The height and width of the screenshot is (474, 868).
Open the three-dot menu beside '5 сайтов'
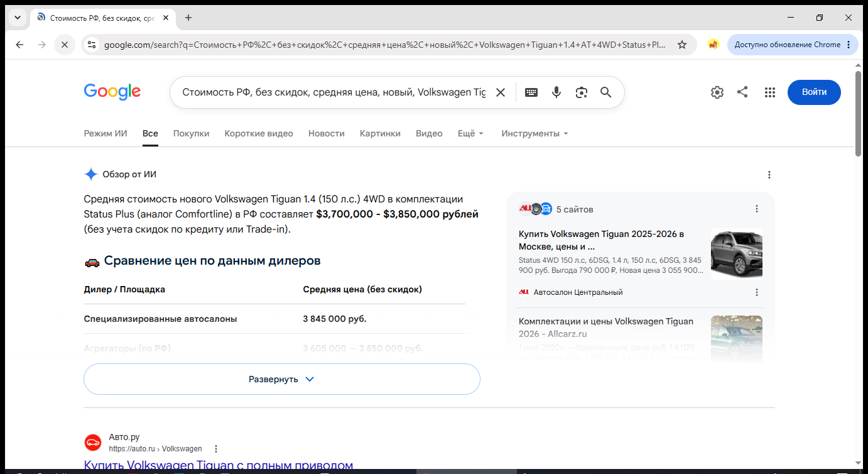(x=757, y=209)
